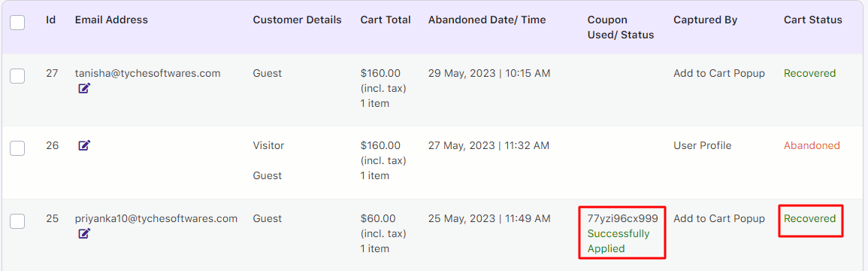Image resolution: width=868 pixels, height=271 pixels.
Task: Click the edit icon in row 26
Action: (83, 145)
